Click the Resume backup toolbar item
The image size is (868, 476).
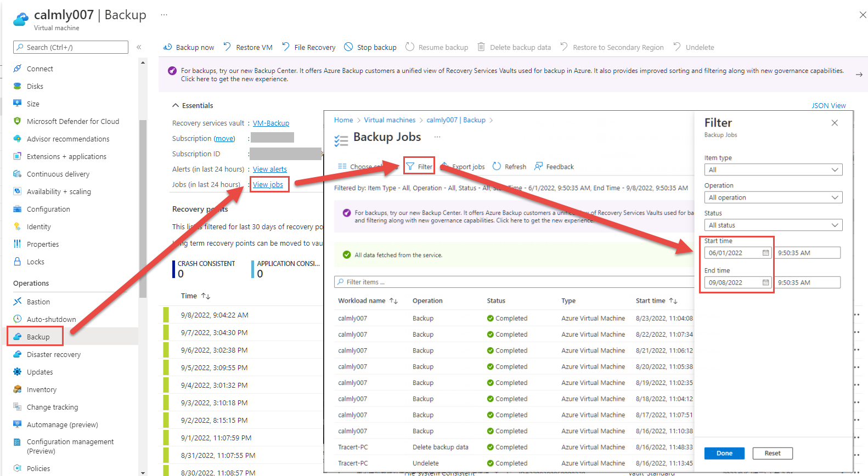(437, 47)
